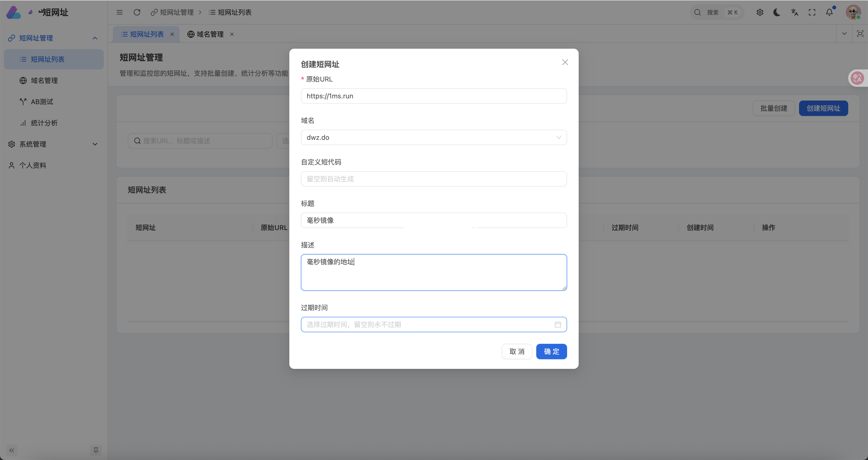Reload the page with the refresh icon
The image size is (868, 460).
tap(137, 13)
